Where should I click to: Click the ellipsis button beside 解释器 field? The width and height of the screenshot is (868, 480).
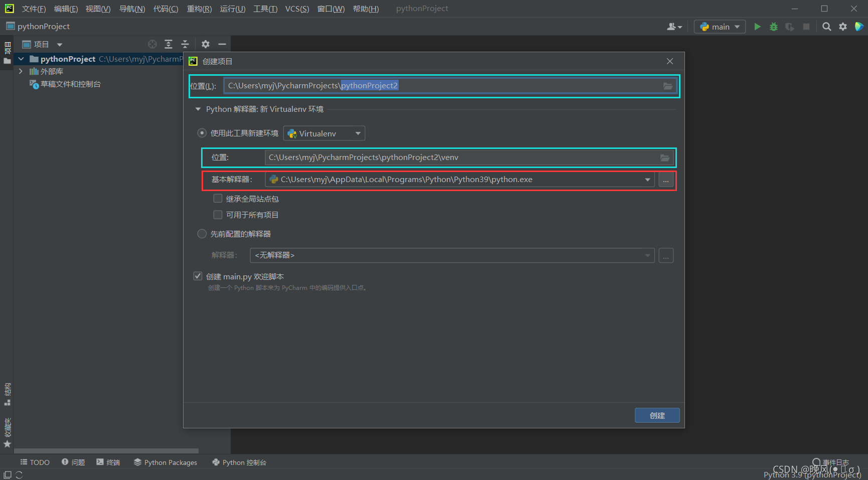pos(666,256)
